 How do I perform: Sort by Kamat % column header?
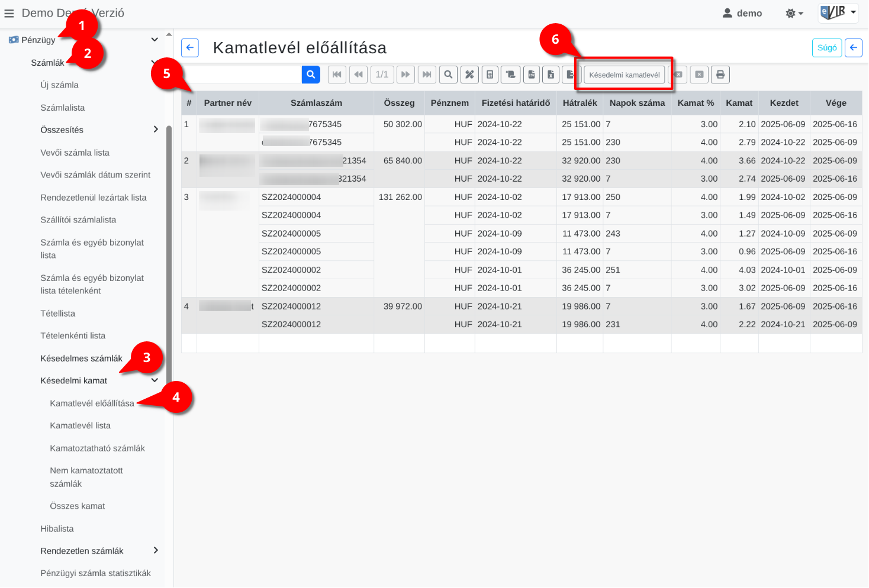pos(696,103)
